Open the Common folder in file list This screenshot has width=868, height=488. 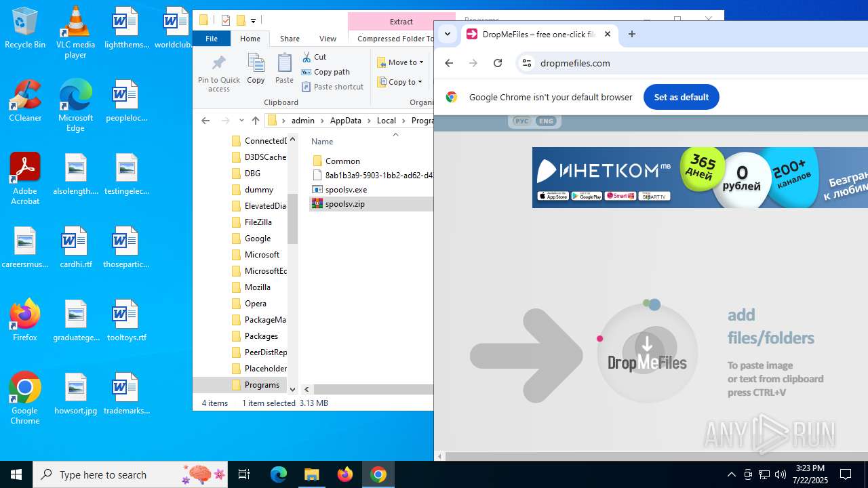pyautogui.click(x=342, y=161)
